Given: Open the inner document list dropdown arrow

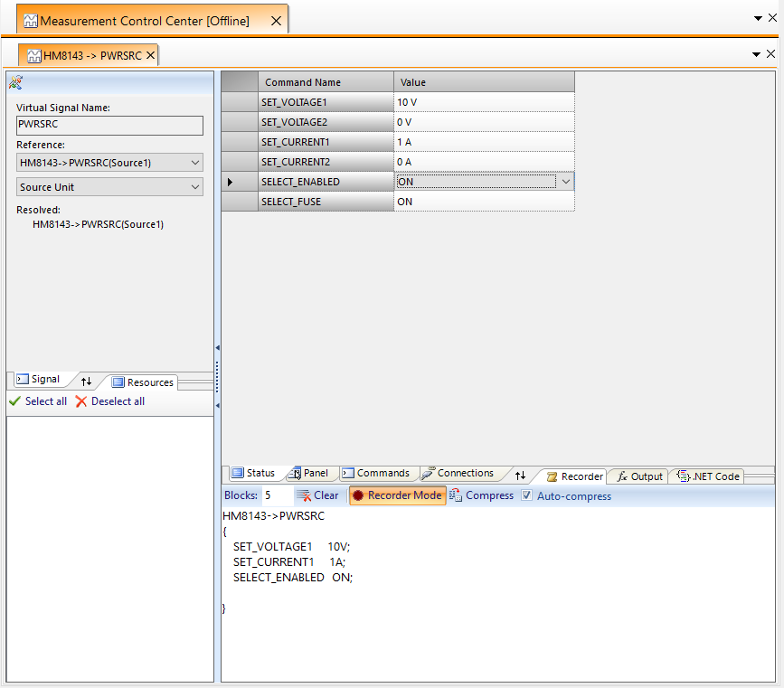Looking at the screenshot, I should tap(757, 54).
